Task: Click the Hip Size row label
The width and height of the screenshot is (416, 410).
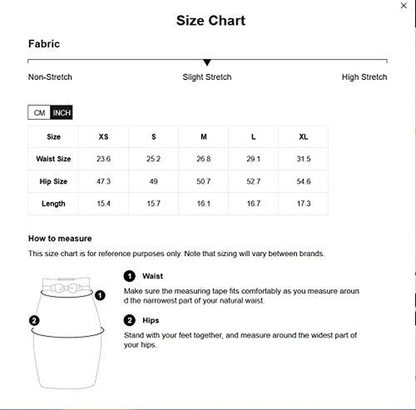Action: click(53, 181)
